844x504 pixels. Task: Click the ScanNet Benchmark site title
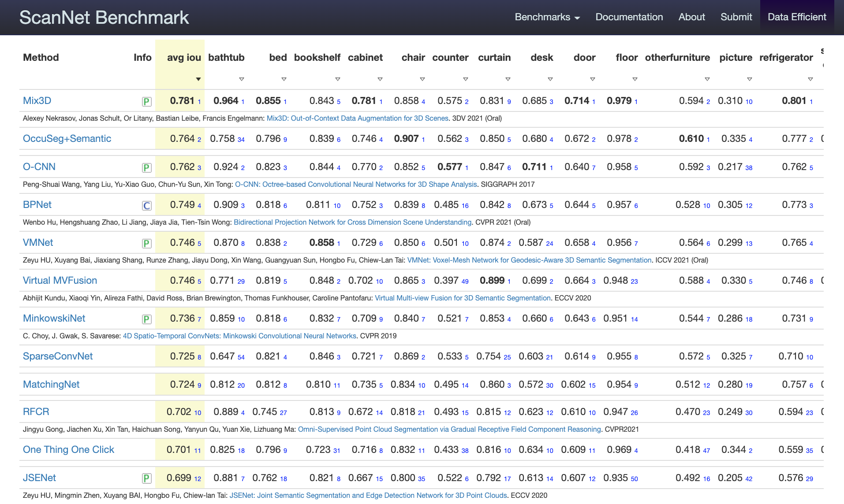pos(104,18)
